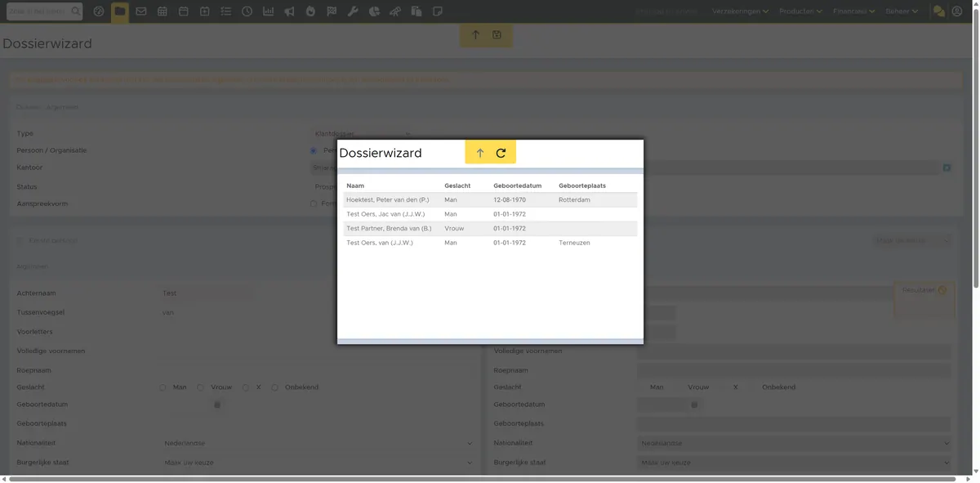The image size is (980, 483).
Task: Click the save icon on the background page toolbar
Action: (x=497, y=35)
